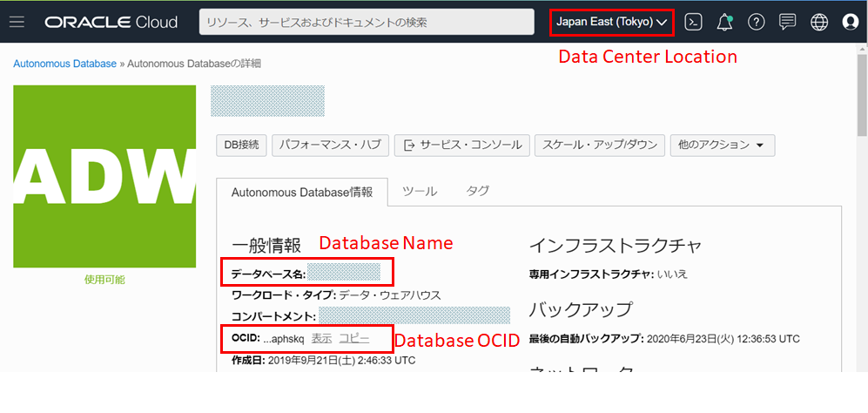
Task: Launch Cloud Shell from the header
Action: [x=693, y=23]
